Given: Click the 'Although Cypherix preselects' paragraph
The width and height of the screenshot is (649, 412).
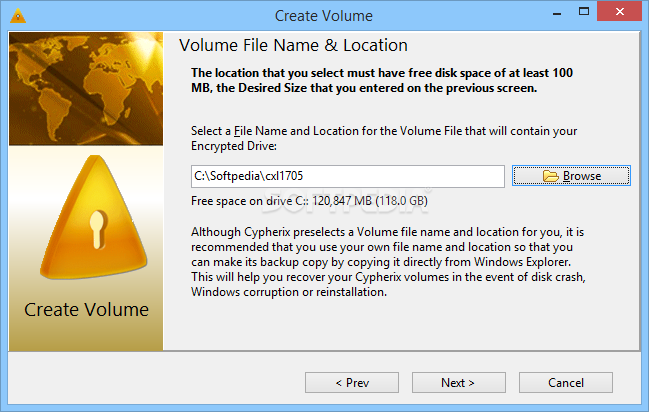Looking at the screenshot, I should (388, 262).
